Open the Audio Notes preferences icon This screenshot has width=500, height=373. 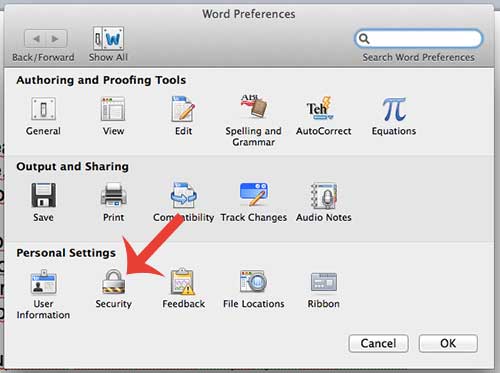324,195
